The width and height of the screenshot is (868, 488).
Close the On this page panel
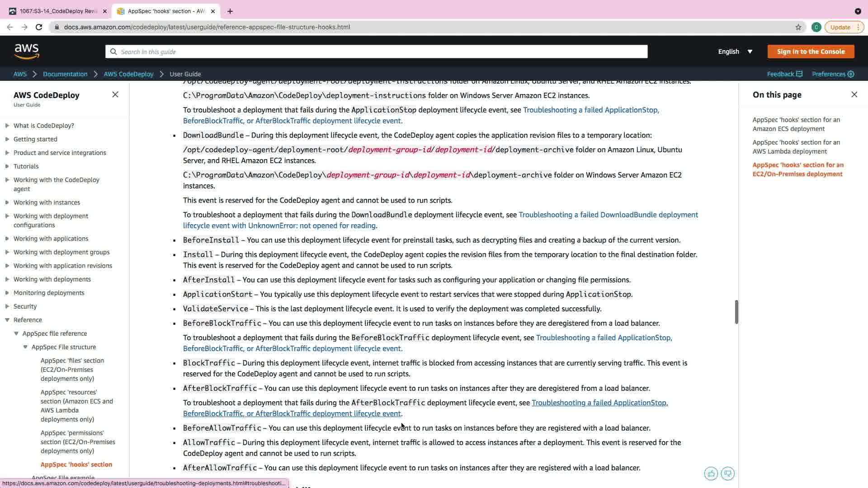click(x=854, y=94)
